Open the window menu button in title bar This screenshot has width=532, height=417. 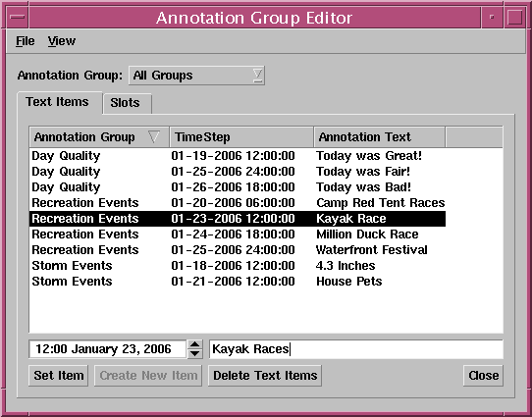click(18, 17)
